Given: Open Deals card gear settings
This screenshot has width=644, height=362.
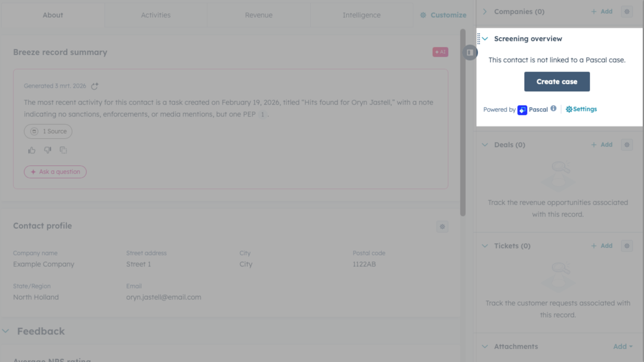Looking at the screenshot, I should point(627,145).
